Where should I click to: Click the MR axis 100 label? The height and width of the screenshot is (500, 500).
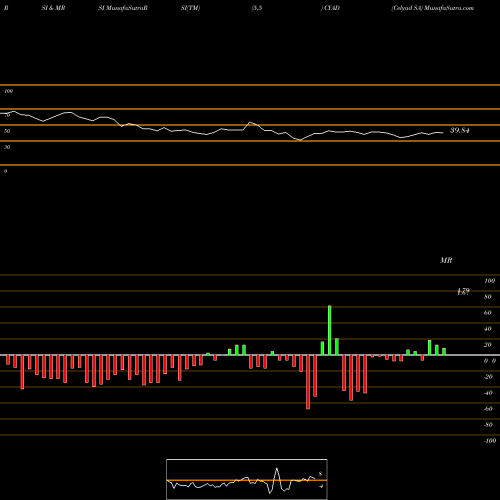(489, 281)
